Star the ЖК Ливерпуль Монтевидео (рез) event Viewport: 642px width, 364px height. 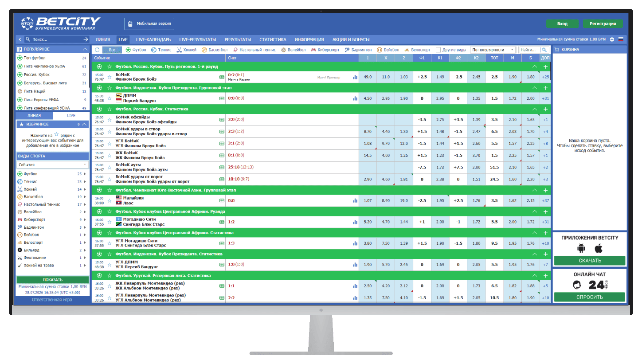coord(110,286)
